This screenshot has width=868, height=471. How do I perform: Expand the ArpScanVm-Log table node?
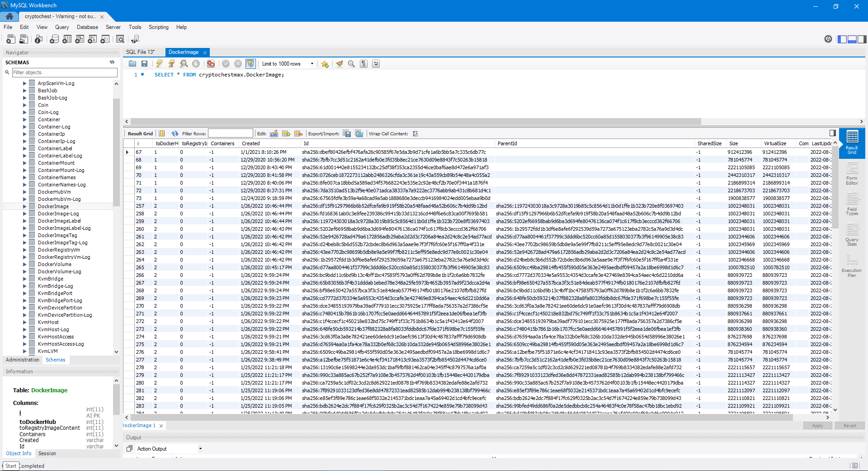tap(25, 83)
